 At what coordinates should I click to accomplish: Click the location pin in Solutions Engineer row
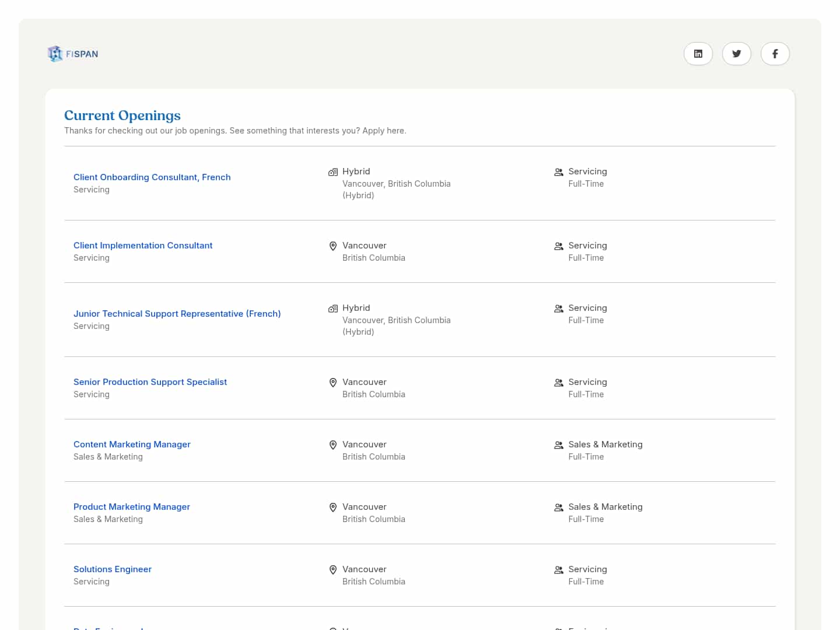click(333, 570)
